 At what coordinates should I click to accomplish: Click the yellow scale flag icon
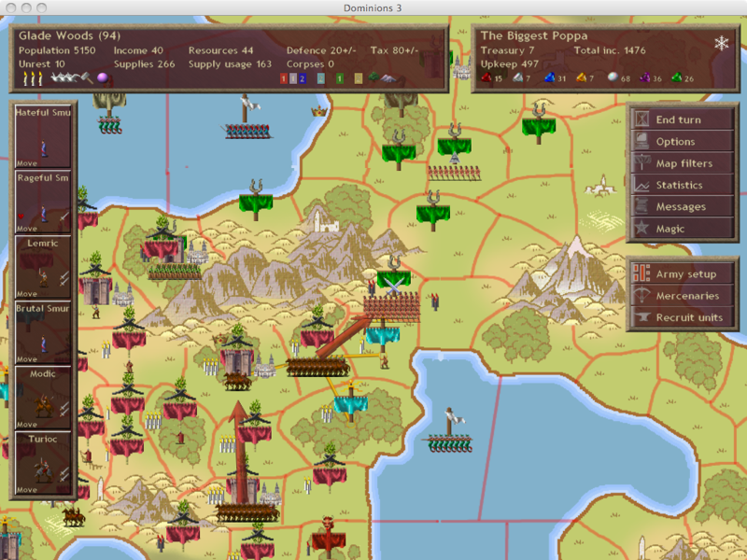point(359,78)
